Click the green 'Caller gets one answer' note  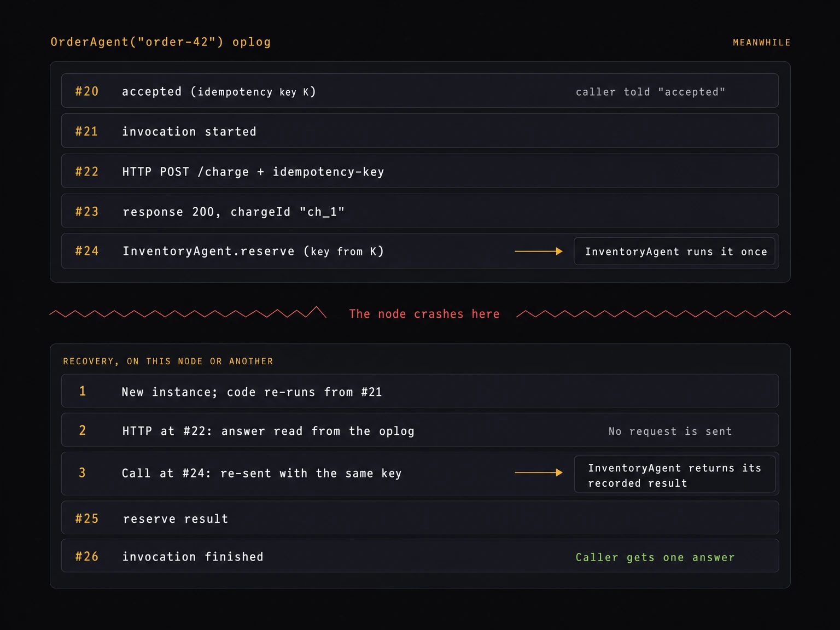[655, 557]
